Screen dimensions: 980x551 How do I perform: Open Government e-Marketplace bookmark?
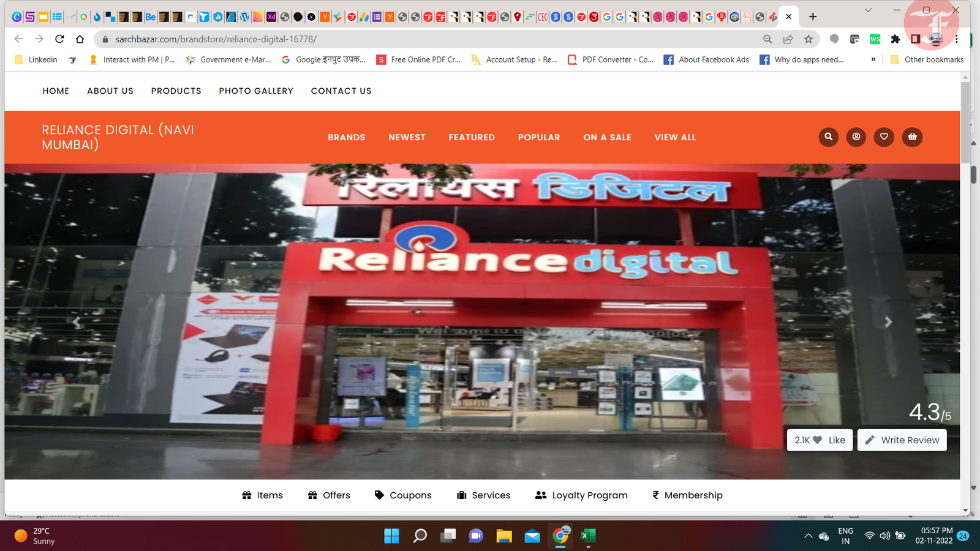(x=228, y=59)
